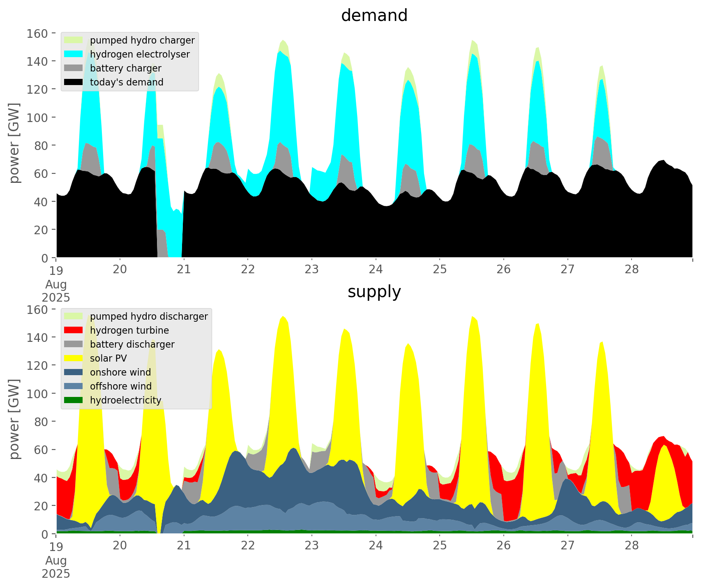The width and height of the screenshot is (701, 588).
Task: Click the black today's demand legend swatch
Action: click(x=74, y=82)
